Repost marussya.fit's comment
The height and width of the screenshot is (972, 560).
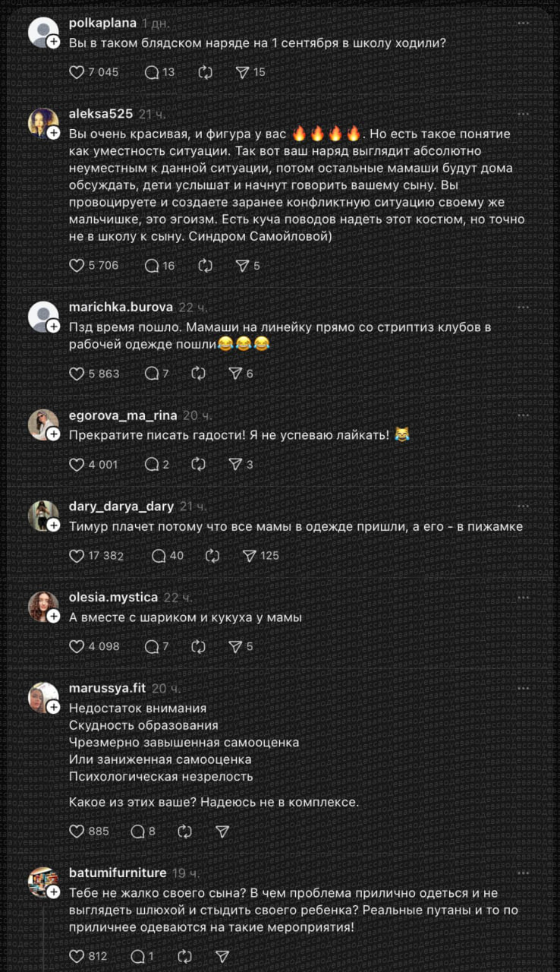[184, 832]
